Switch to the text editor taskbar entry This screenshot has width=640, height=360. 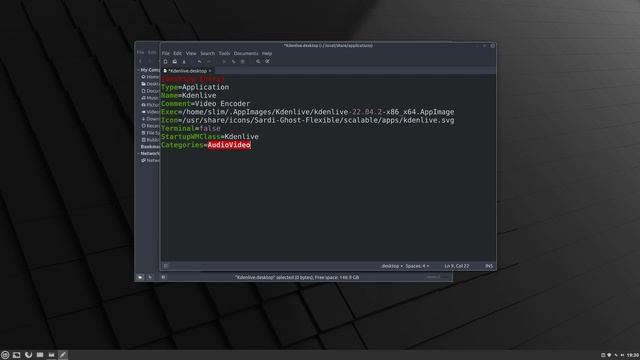(x=63, y=355)
